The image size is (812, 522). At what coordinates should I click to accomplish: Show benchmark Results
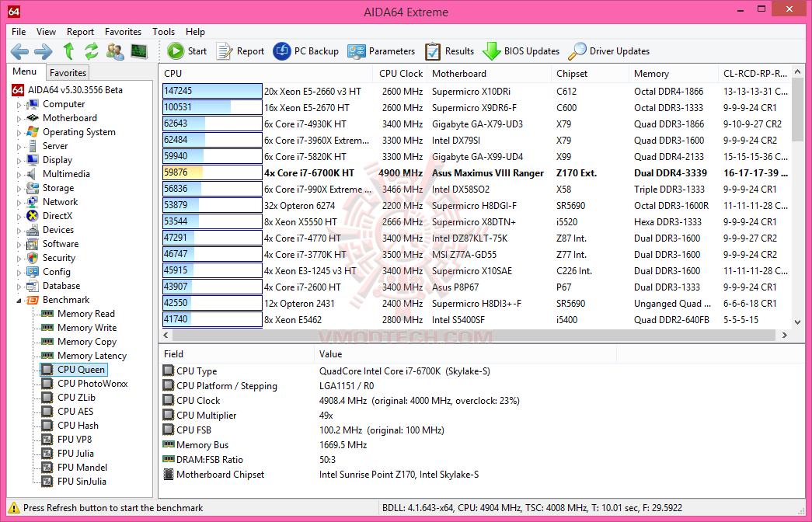click(449, 50)
